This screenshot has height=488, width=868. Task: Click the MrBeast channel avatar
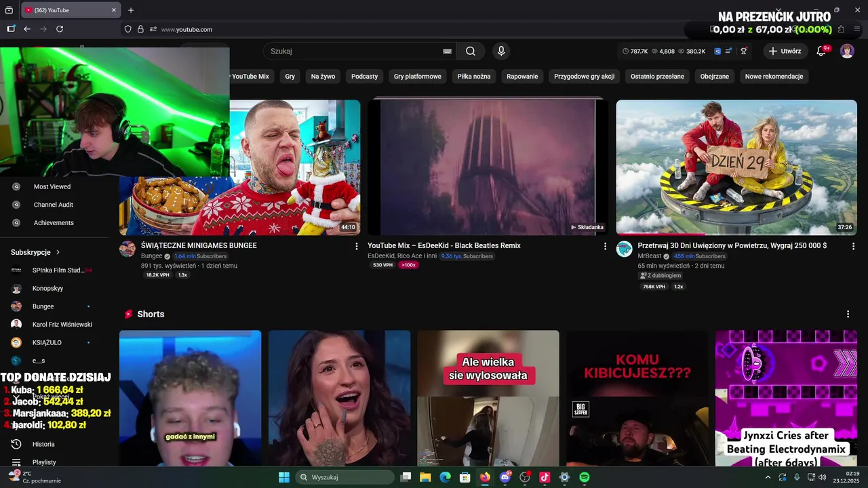[x=624, y=249]
